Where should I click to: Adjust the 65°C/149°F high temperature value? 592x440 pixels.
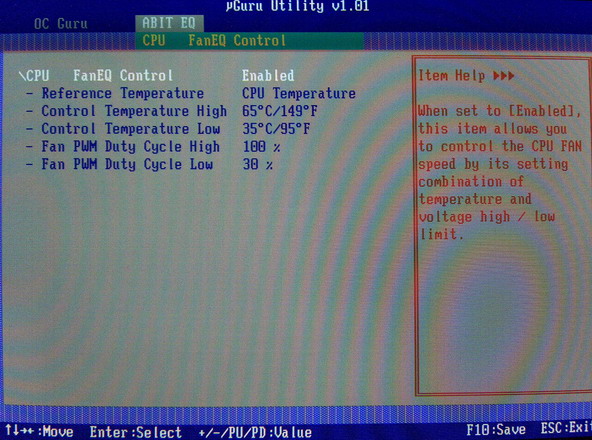tap(280, 111)
